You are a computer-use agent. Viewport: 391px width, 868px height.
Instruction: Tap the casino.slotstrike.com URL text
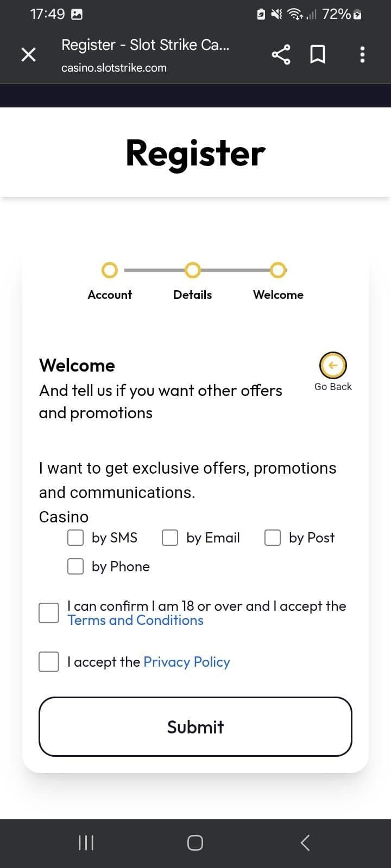pyautogui.click(x=114, y=68)
